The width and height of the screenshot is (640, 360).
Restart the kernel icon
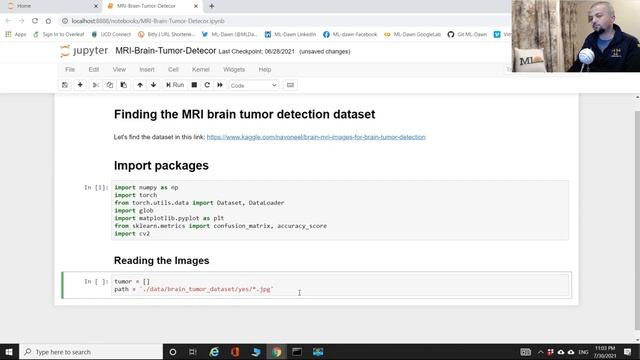click(x=207, y=85)
